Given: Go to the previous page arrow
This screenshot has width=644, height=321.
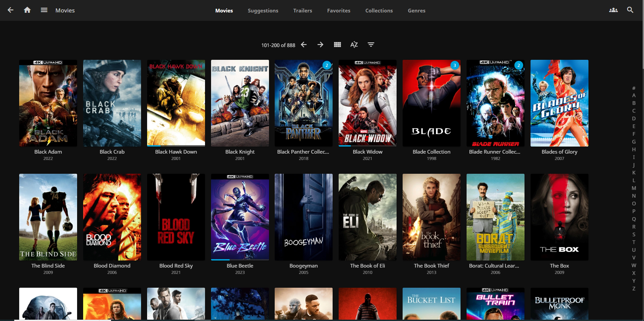Looking at the screenshot, I should pyautogui.click(x=304, y=44).
